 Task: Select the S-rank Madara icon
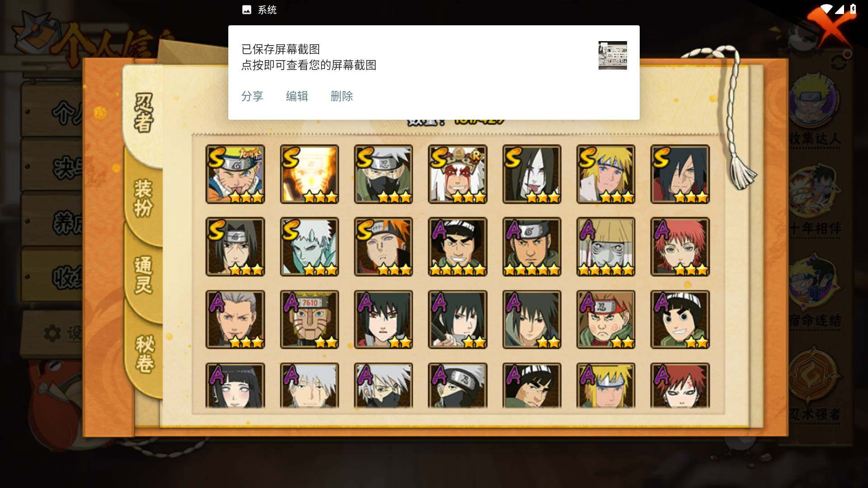tap(680, 174)
